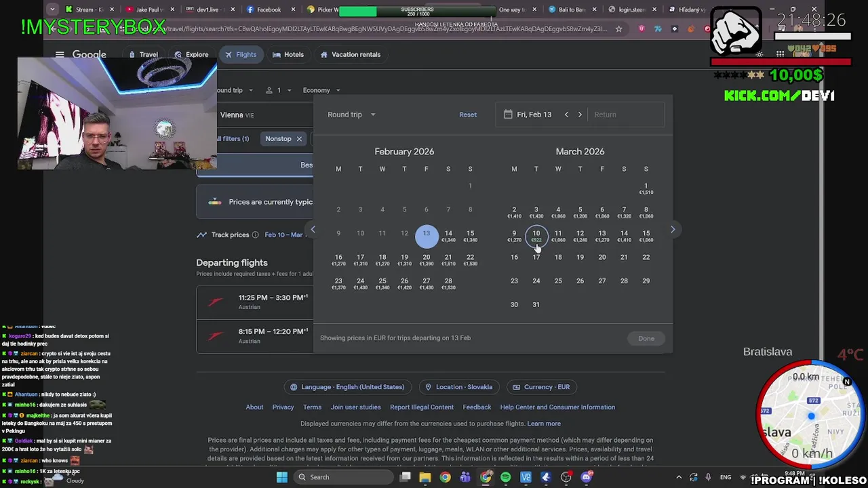Open the Terms footer link
The image size is (868, 488).
tap(312, 407)
